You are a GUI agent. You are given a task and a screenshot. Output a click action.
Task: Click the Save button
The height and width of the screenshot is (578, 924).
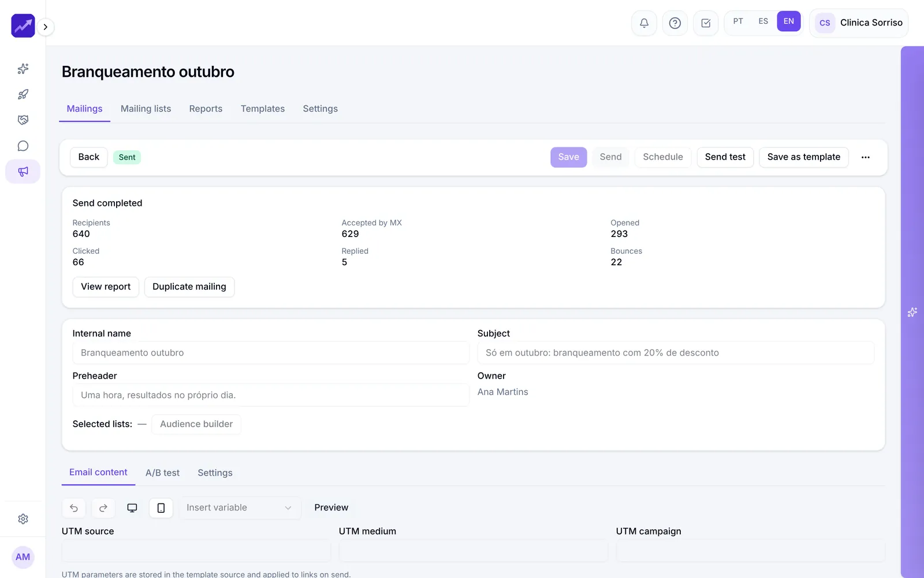tap(569, 157)
